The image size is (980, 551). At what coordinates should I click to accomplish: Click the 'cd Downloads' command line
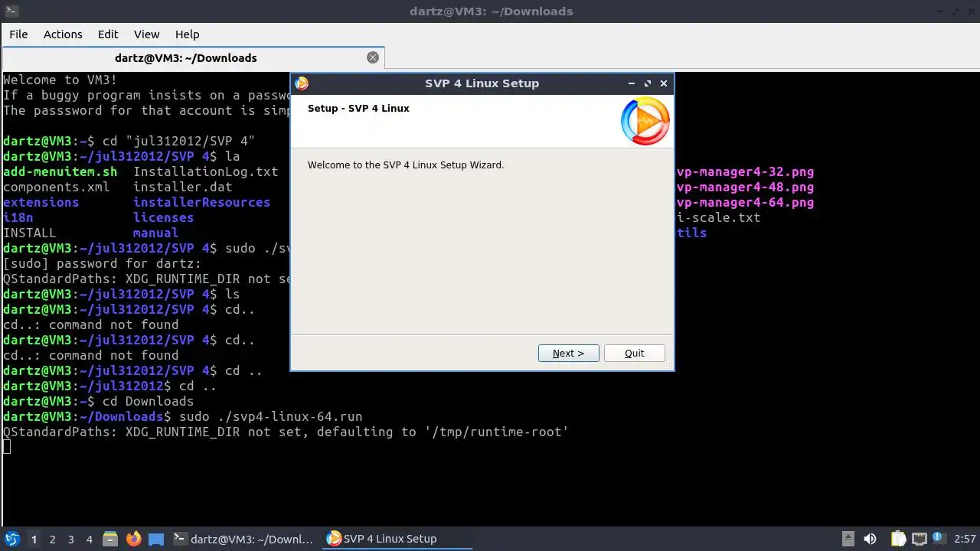click(x=149, y=401)
